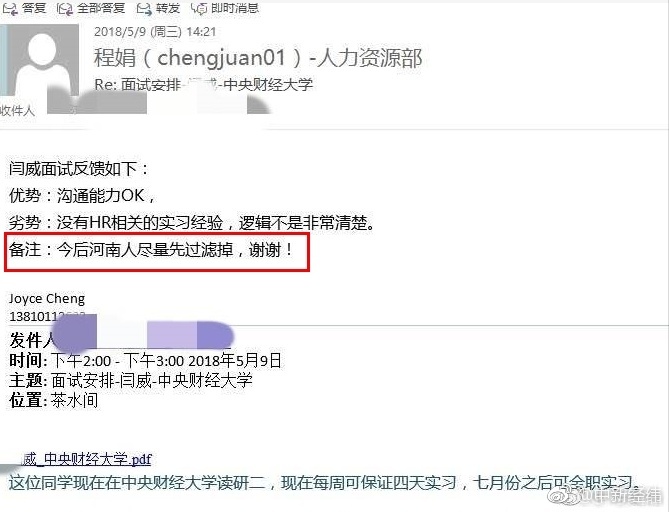Image resolution: width=669 pixels, height=512 pixels.
Task: Click the Joyce Cheng signature name
Action: pyautogui.click(x=47, y=298)
